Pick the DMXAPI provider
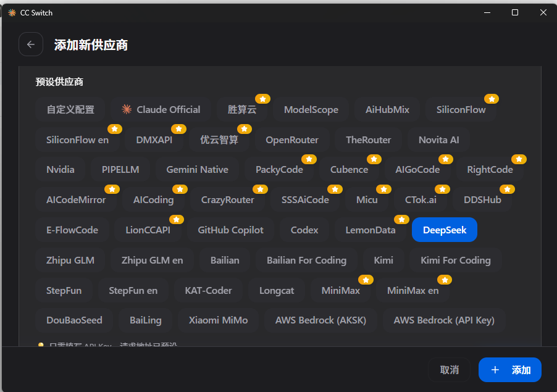 click(x=154, y=140)
